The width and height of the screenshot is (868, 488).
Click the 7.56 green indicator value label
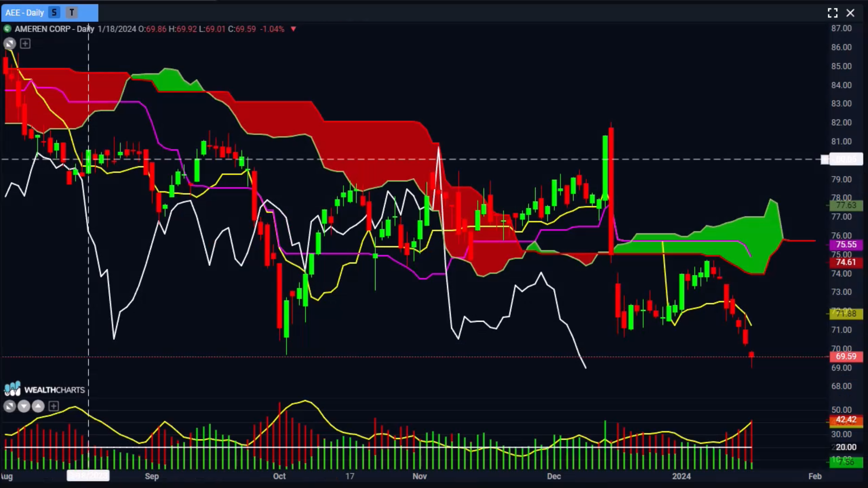846,462
